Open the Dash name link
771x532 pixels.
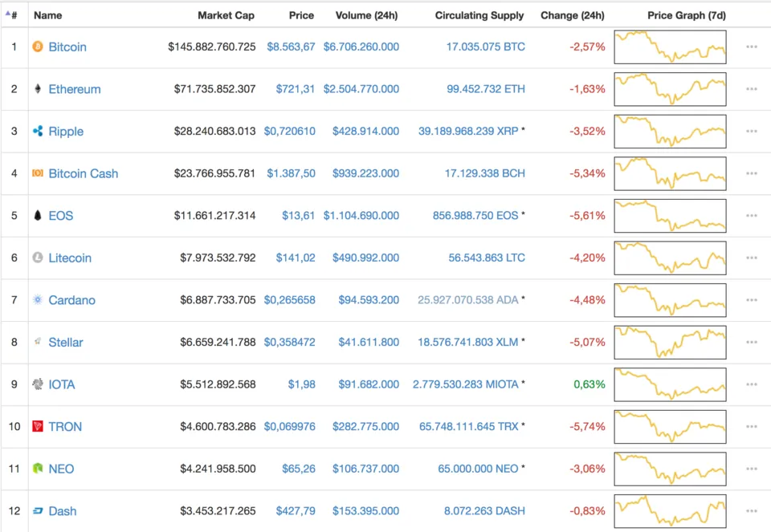(63, 511)
